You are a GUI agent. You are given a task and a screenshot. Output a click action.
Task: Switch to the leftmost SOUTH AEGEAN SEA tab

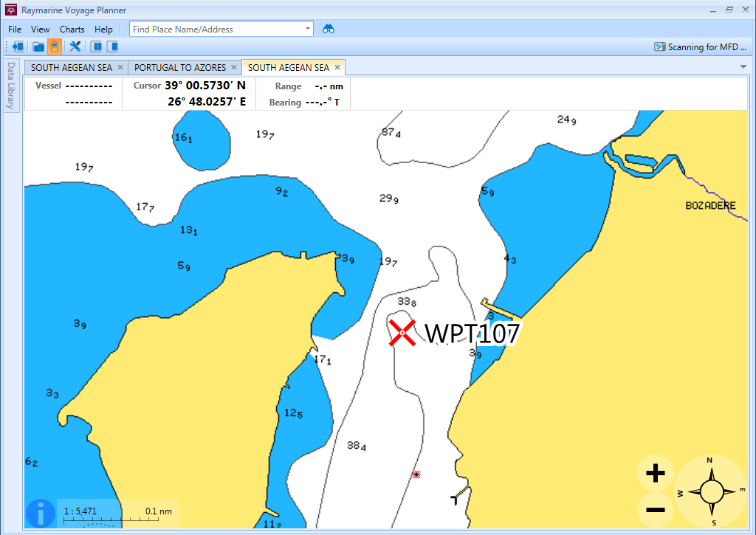coord(72,67)
